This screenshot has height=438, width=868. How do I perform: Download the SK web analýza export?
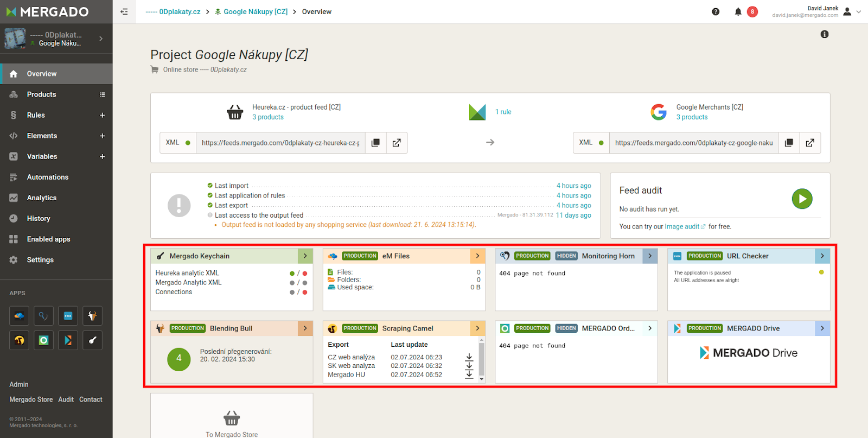[469, 366]
